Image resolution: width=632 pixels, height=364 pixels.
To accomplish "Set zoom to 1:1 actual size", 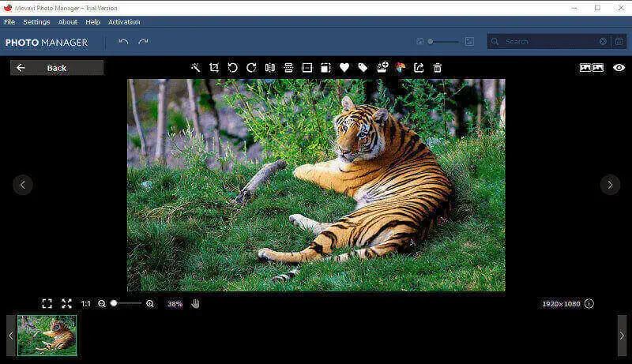I will click(x=85, y=303).
